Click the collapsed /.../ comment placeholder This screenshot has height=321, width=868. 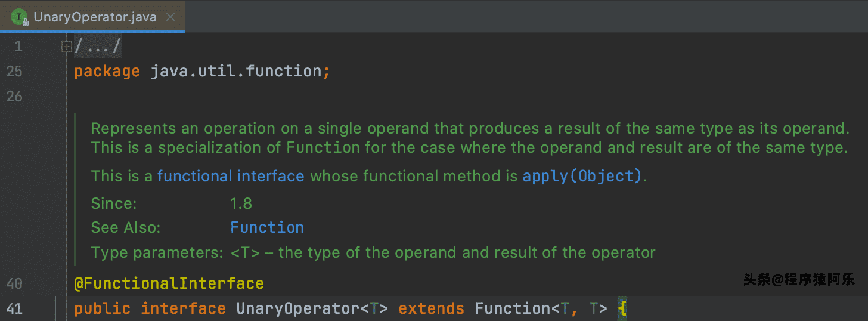98,47
